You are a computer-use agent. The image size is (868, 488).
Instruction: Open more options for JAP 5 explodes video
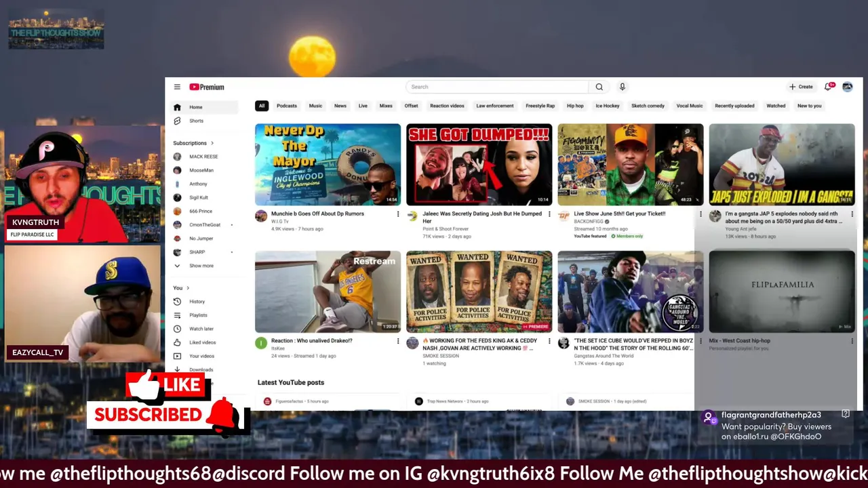tap(852, 214)
